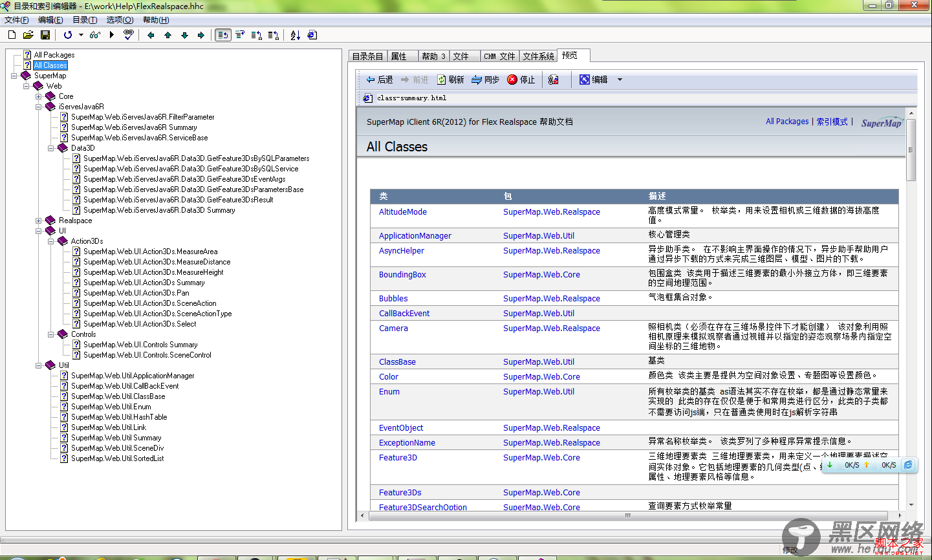Click the page icon beside class-summary.html
Image resolution: width=932 pixels, height=560 pixels.
367,98
